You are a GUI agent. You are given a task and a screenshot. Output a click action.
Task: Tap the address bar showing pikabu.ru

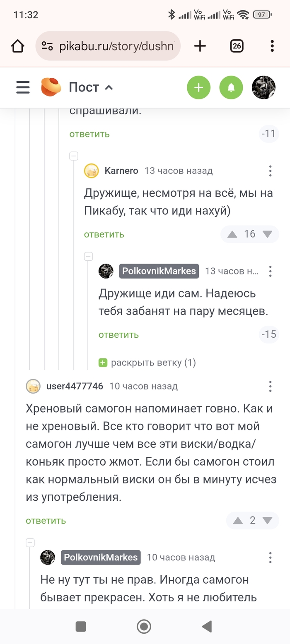click(x=108, y=46)
